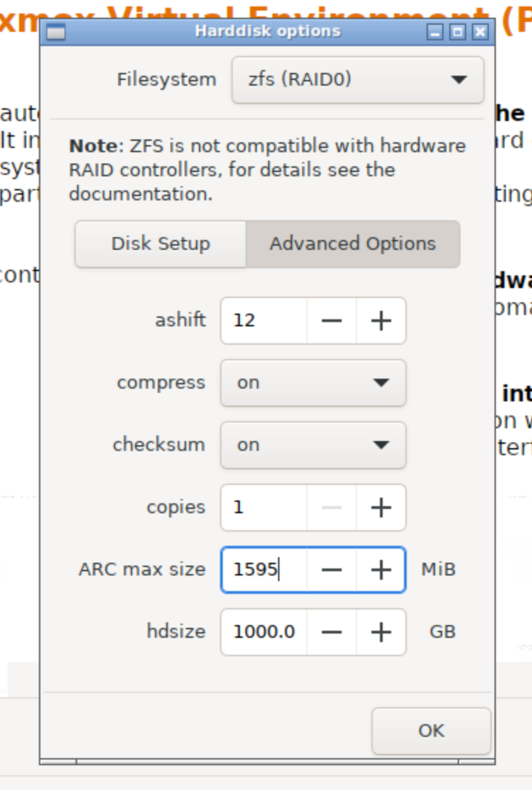Open the Filesystem zfs (RAID0) dropdown

coord(358,79)
